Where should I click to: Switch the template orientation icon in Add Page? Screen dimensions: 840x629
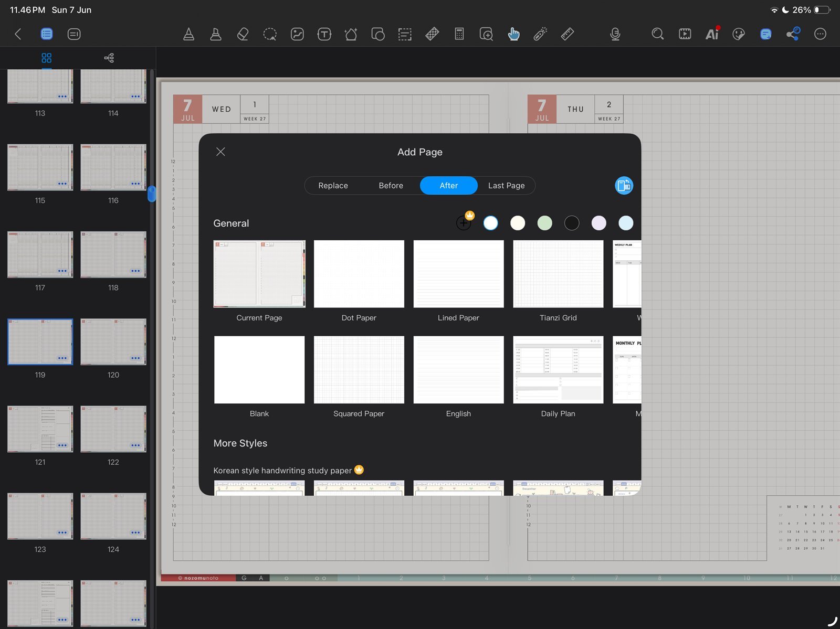624,186
